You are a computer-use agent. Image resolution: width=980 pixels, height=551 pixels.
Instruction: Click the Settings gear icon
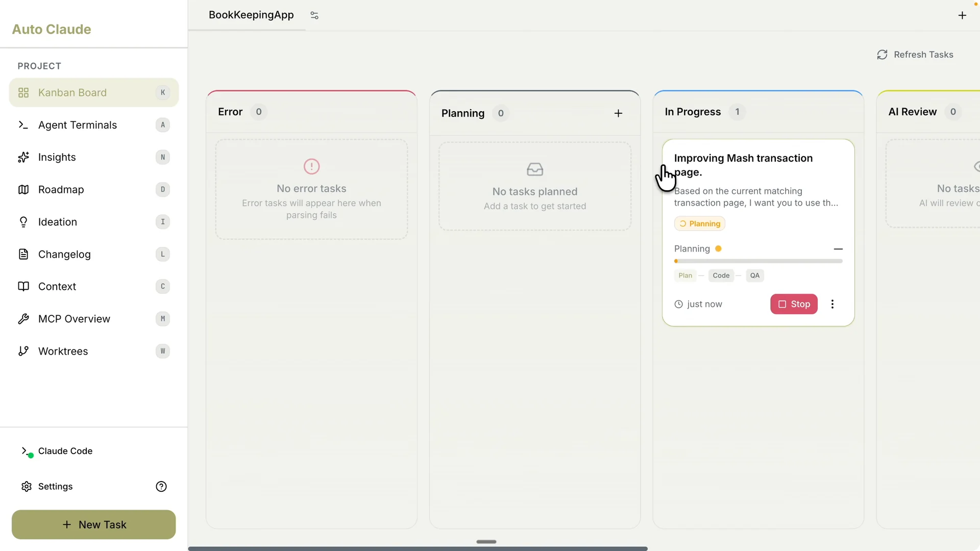pyautogui.click(x=27, y=487)
